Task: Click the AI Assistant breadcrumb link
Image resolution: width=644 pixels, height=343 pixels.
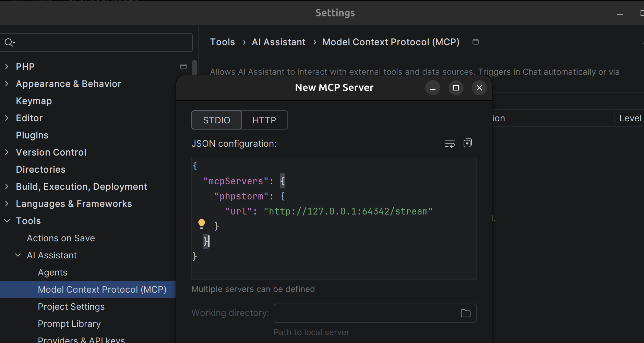Action: coord(278,42)
